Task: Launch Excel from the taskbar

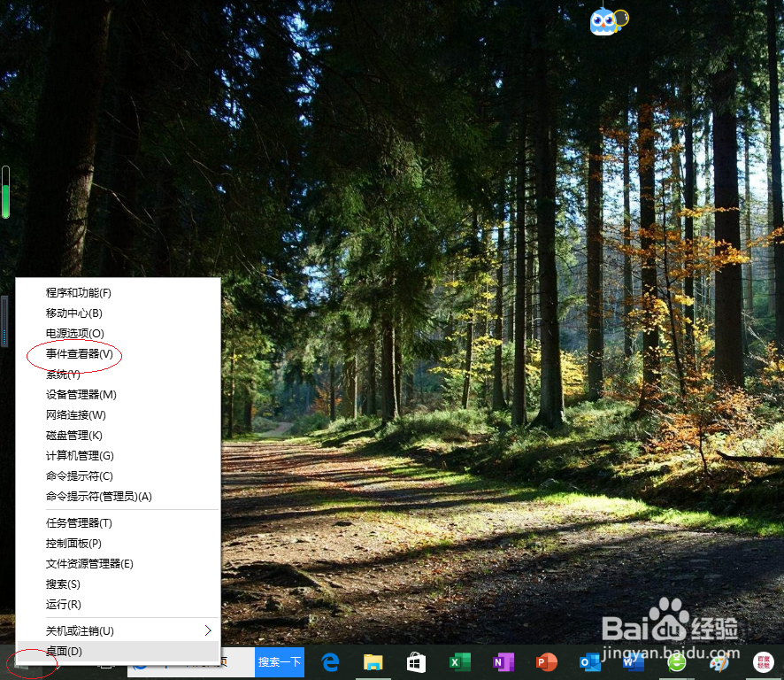Action: [x=458, y=661]
